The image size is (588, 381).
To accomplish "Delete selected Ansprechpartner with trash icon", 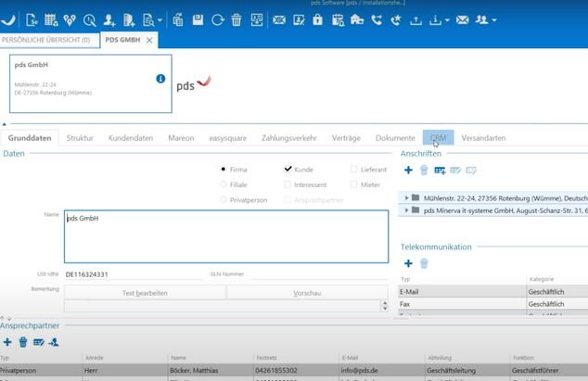I will pos(23,342).
